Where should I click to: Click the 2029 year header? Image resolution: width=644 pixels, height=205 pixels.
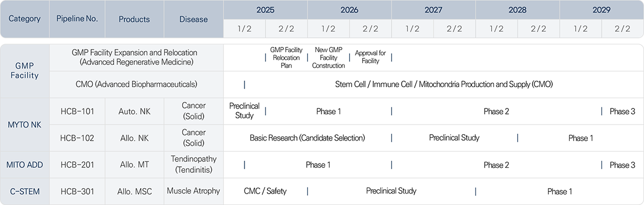pyautogui.click(x=601, y=9)
